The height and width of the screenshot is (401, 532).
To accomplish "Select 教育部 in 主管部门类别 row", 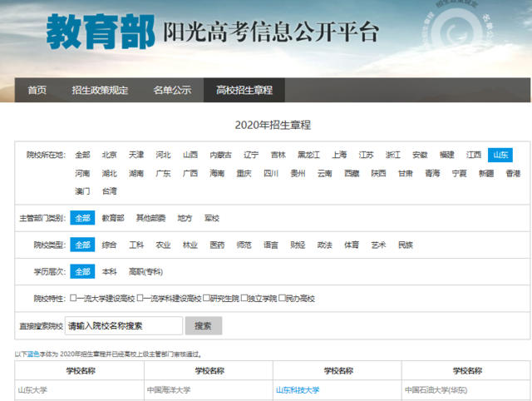I will tap(113, 218).
